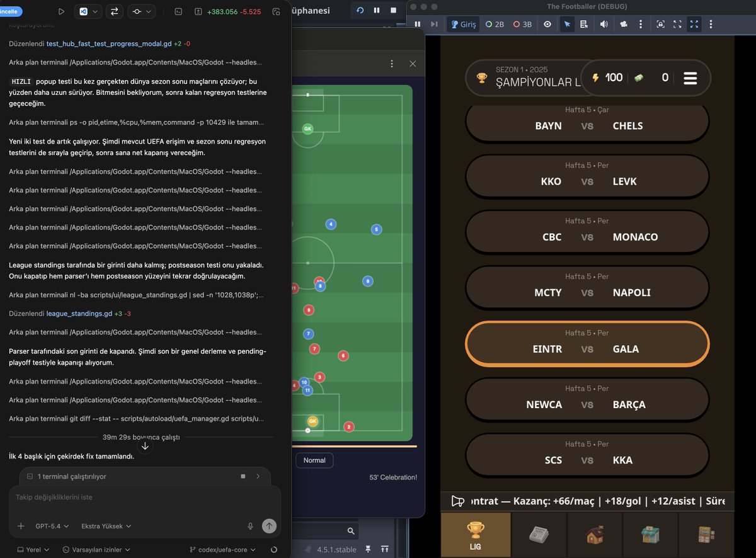Image resolution: width=756 pixels, height=558 pixels.
Task: Open the KKO vs LEVK match card
Action: point(587,176)
